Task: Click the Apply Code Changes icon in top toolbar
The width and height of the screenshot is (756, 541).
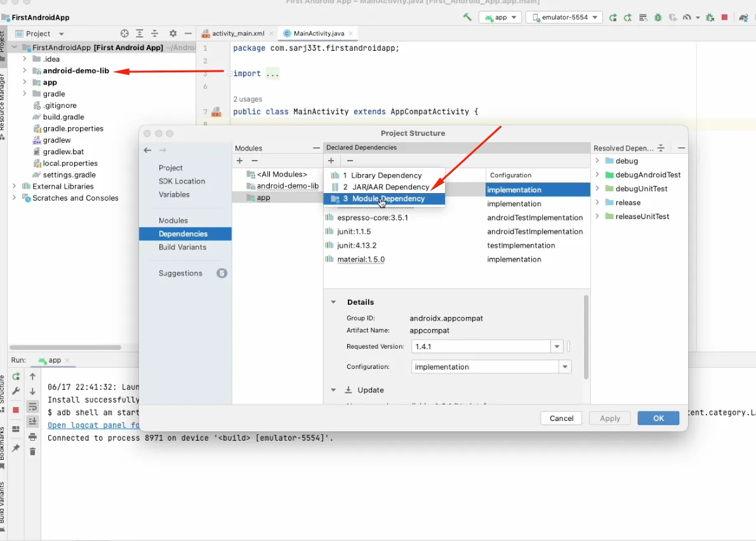Action: (643, 17)
